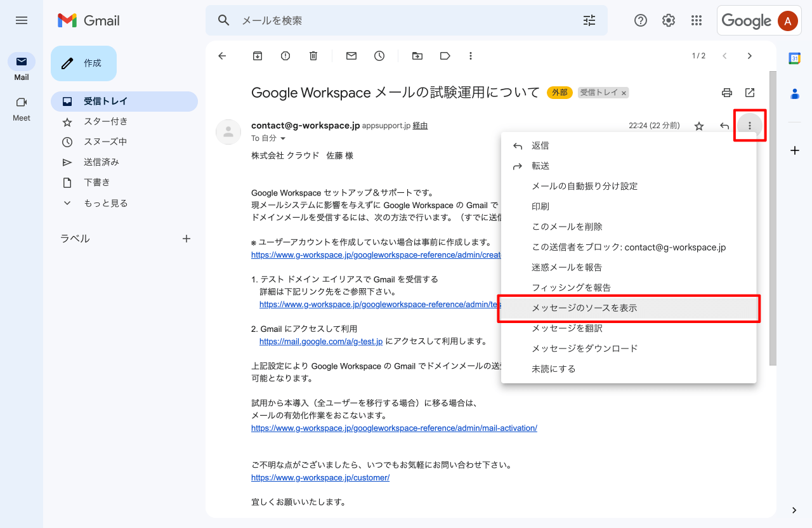Report spam icon in toolbar
This screenshot has width=812, height=528.
(285, 56)
